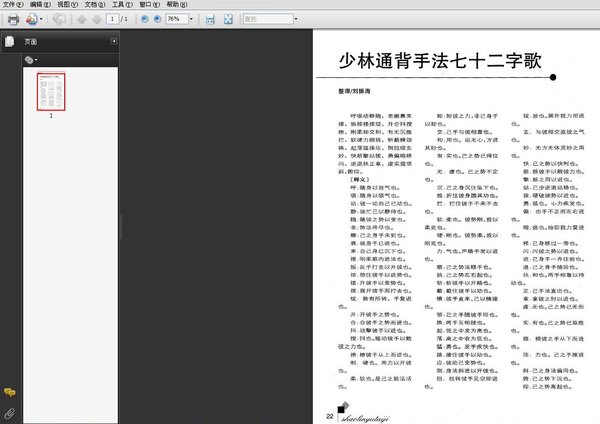Open the Comments panel icon
This screenshot has height=424, width=600.
(10, 392)
